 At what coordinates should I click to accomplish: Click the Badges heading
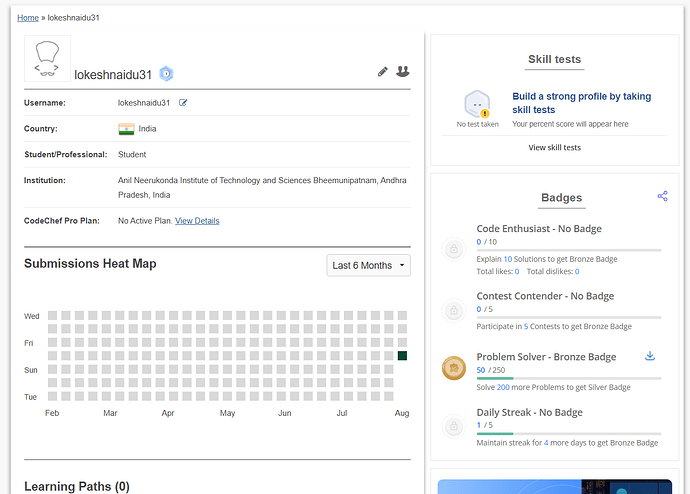562,198
